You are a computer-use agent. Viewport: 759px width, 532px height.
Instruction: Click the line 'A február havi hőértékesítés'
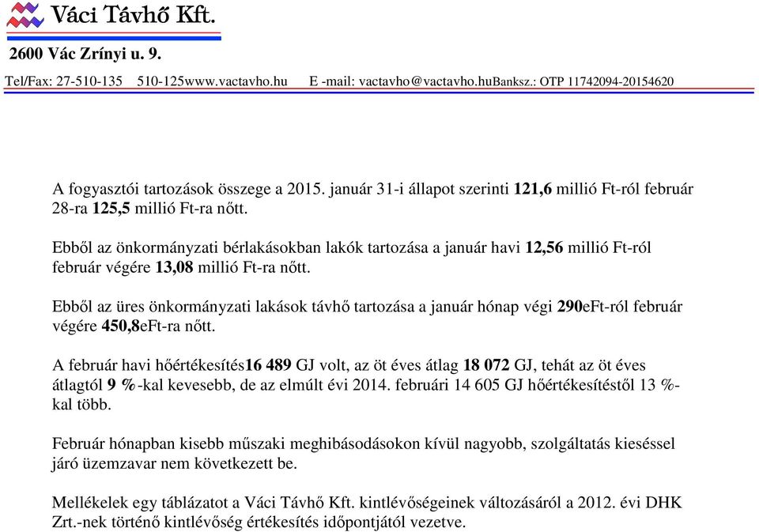[x=349, y=365]
